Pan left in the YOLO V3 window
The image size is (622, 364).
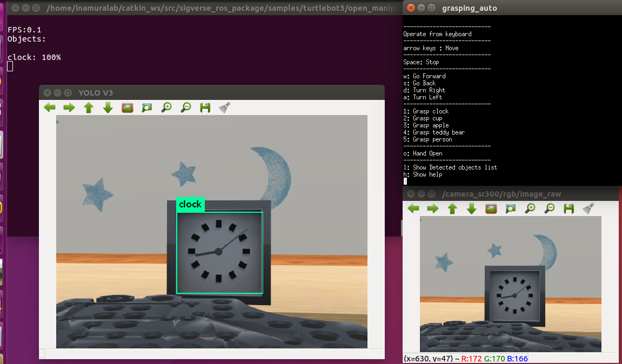tap(50, 107)
